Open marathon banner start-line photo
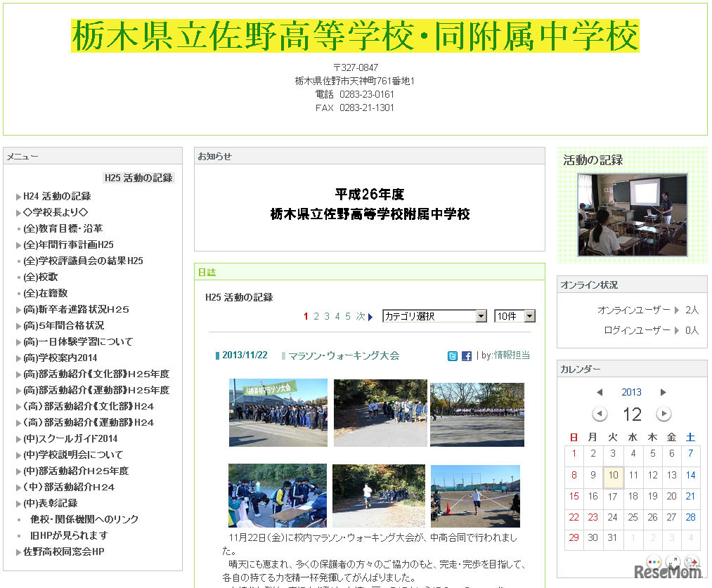 click(278, 412)
